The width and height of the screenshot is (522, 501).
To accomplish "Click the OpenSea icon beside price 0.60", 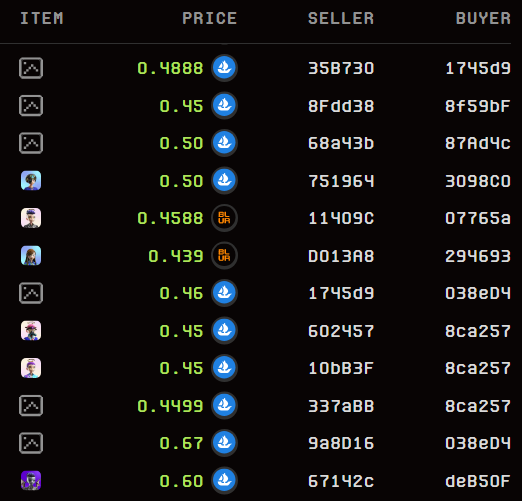I will (x=224, y=481).
